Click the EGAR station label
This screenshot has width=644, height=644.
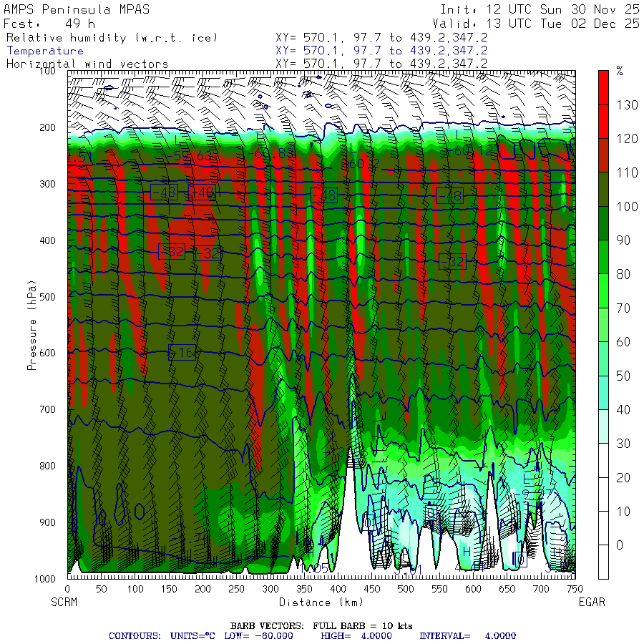[591, 602]
